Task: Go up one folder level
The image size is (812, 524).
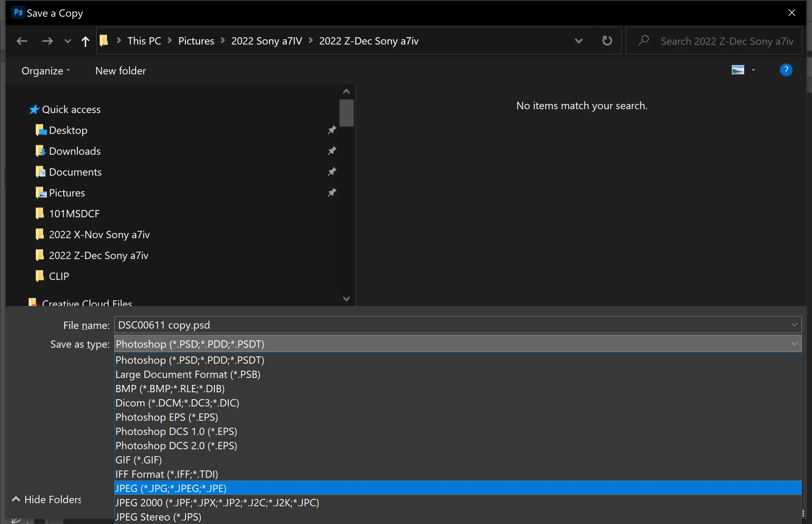Action: tap(85, 41)
